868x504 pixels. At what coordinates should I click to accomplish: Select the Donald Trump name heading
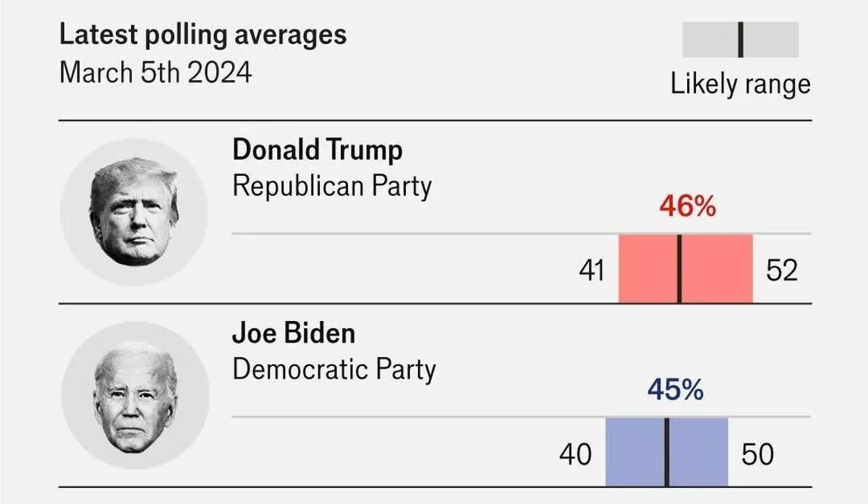click(x=318, y=150)
